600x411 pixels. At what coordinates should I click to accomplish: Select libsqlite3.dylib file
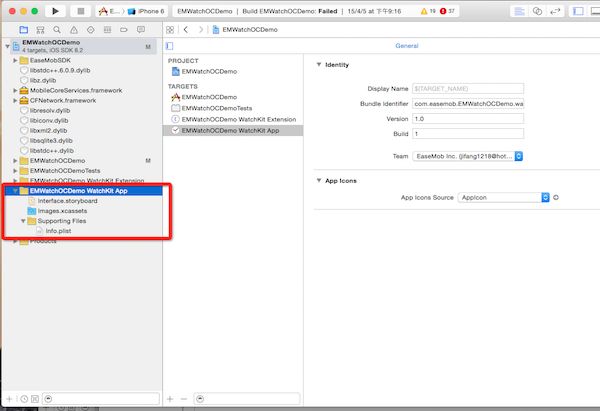[51, 140]
